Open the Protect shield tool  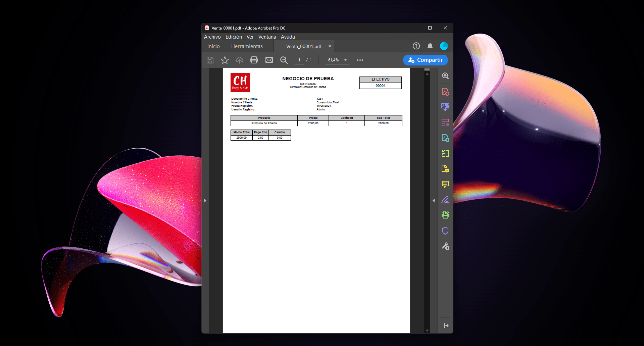(x=445, y=231)
